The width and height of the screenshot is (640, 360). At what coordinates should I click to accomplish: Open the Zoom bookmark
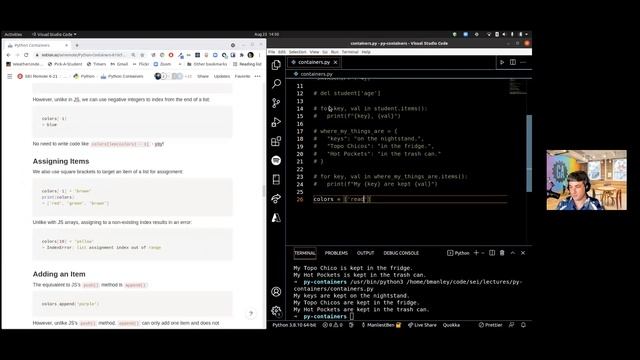coord(162,64)
